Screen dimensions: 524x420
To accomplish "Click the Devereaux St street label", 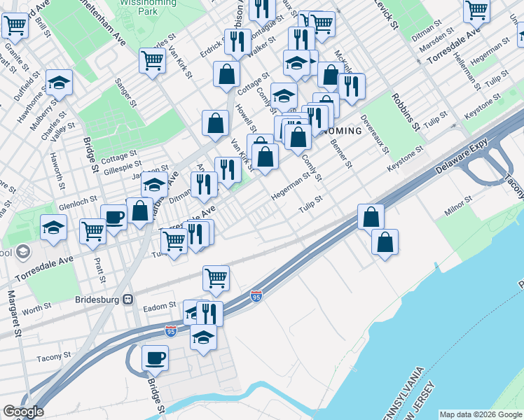I will point(375,134).
